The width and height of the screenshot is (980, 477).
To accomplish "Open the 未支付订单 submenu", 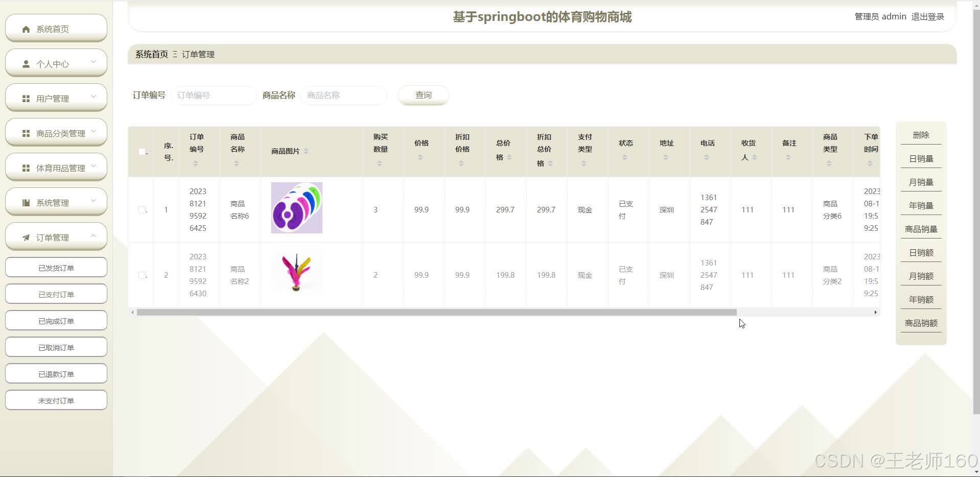I will tap(56, 400).
